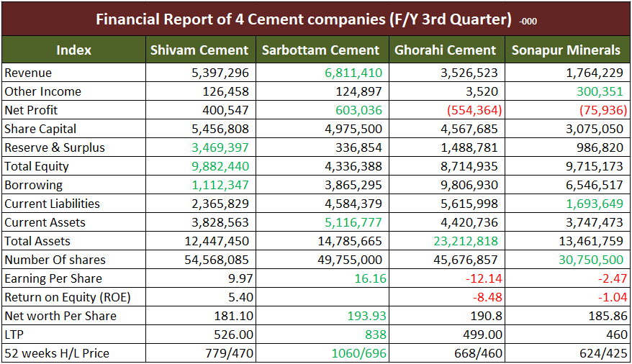Select the Current Liabilities row label
Viewport: 632px width, 364px height.
(x=52, y=204)
